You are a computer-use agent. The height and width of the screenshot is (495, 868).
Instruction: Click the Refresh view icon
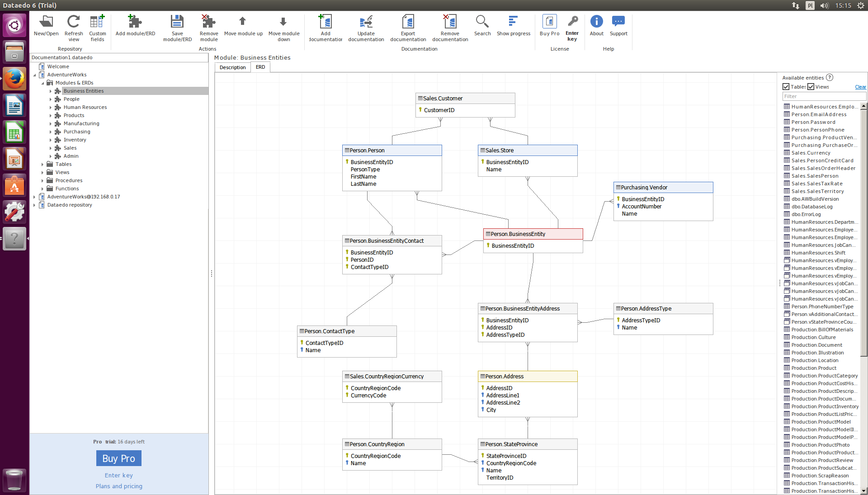tap(73, 22)
